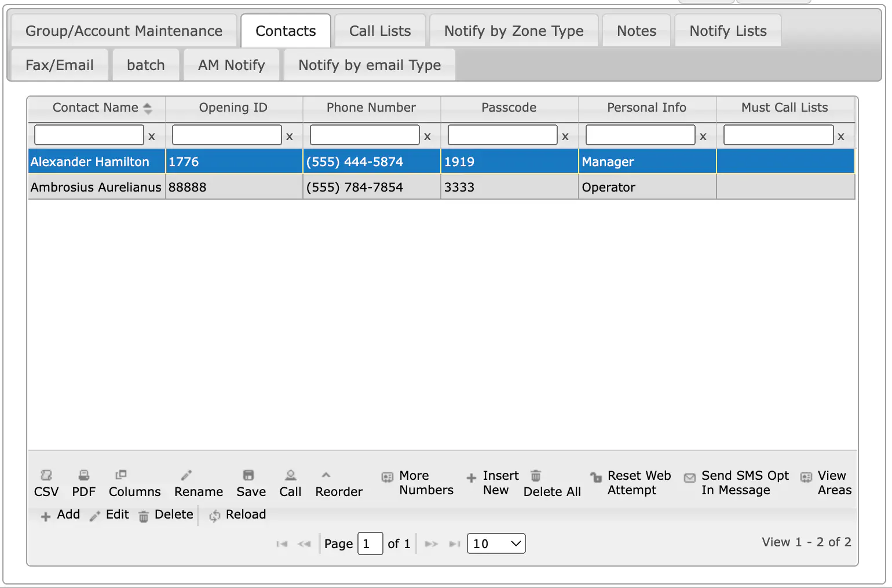Go to previous page of grid
Viewport: 892px width, 588px height.
305,544
